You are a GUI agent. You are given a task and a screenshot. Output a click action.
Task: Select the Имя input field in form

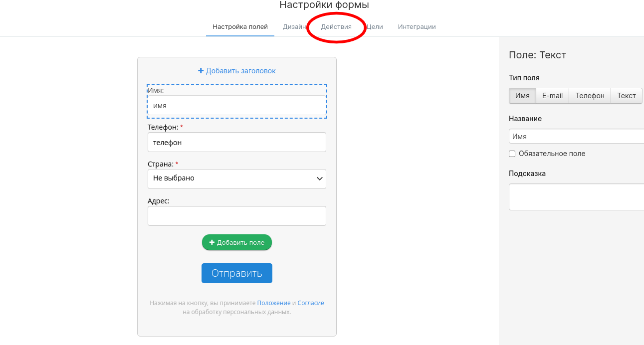(x=237, y=106)
